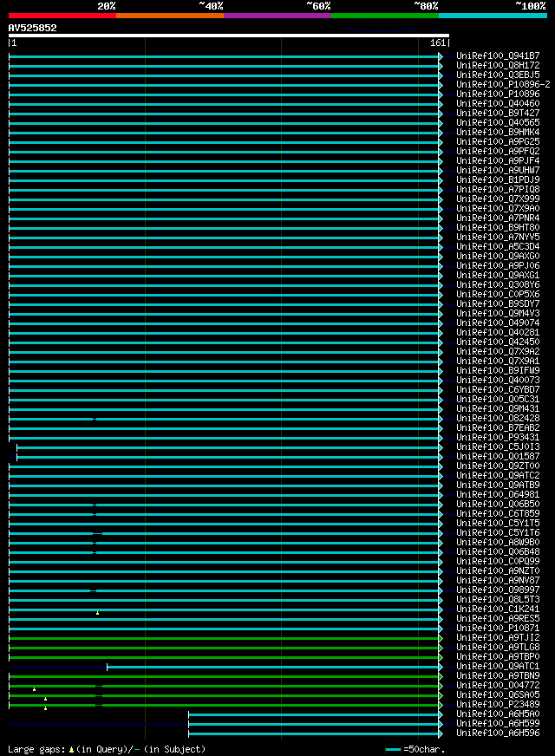Select hit label UniRef100_Q42450

pyautogui.click(x=498, y=342)
